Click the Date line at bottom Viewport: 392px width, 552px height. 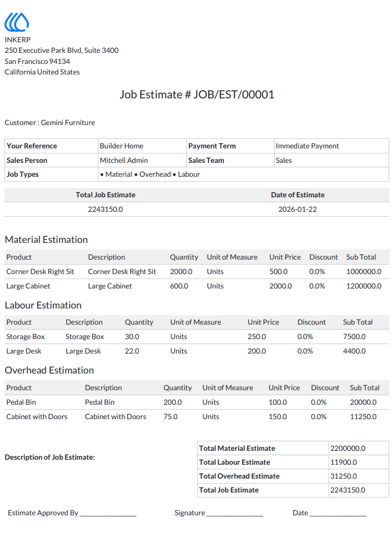pyautogui.click(x=329, y=513)
